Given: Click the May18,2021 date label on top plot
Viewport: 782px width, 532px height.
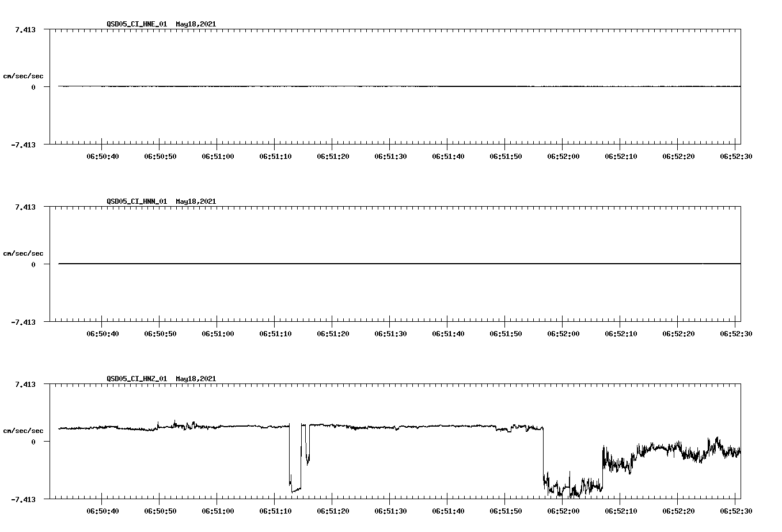Looking at the screenshot, I should coord(195,24).
